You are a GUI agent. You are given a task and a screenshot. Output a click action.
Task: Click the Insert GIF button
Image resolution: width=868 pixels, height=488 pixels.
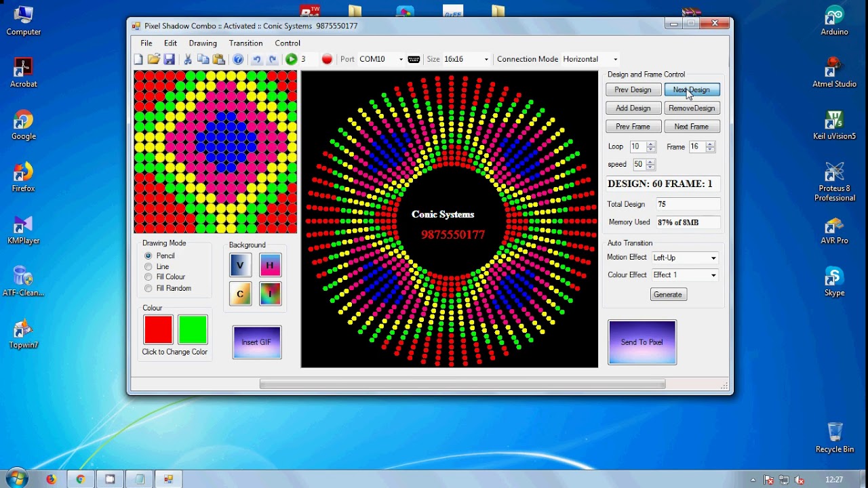coord(256,342)
